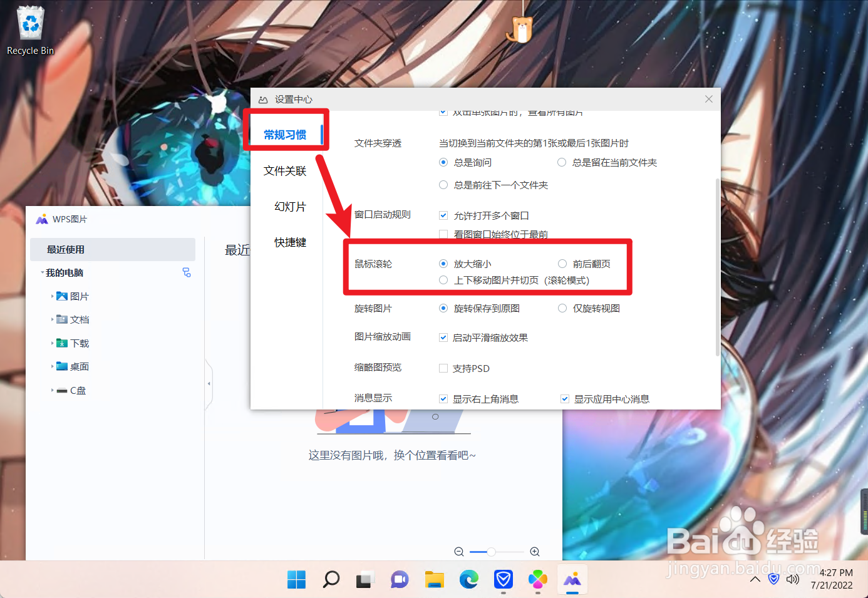Click the orange cat desktop mascot
This screenshot has width=868, height=598.
520,29
